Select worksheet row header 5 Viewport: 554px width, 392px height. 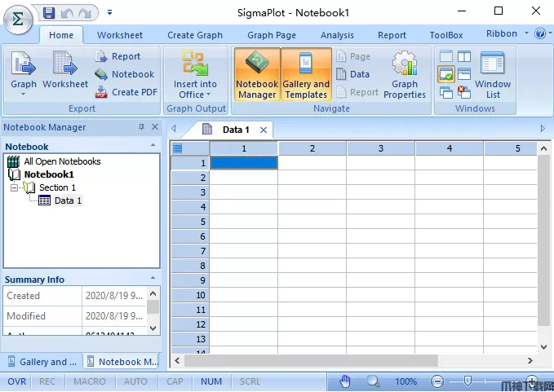(x=190, y=222)
